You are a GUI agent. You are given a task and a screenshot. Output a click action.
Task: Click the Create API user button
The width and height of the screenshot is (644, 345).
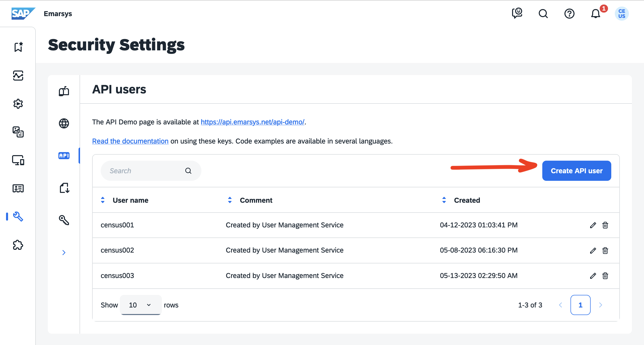click(x=577, y=171)
